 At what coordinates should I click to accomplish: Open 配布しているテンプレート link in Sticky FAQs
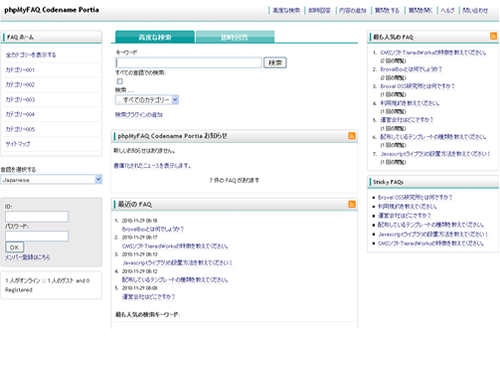click(x=431, y=225)
